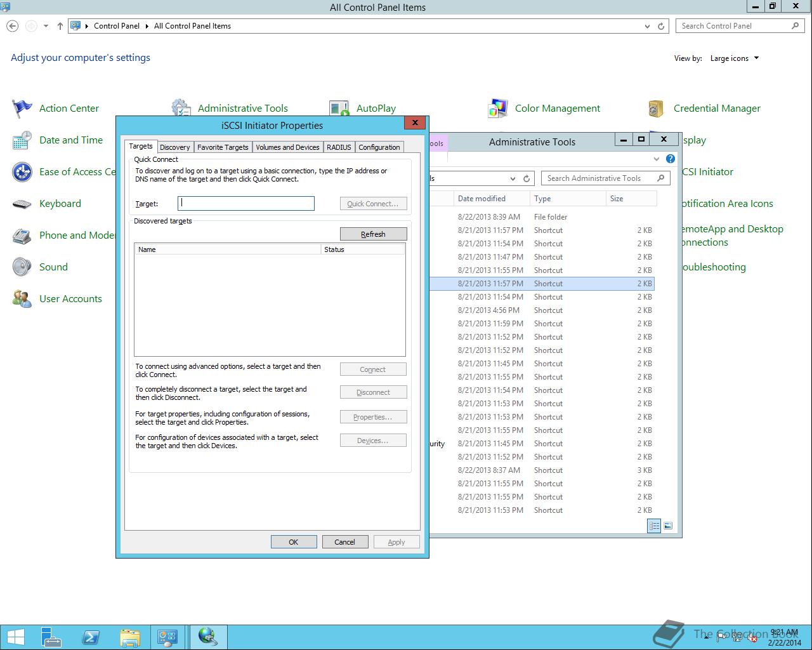Open the AutoPlay icon
This screenshot has height=650, width=812.
coord(339,108)
